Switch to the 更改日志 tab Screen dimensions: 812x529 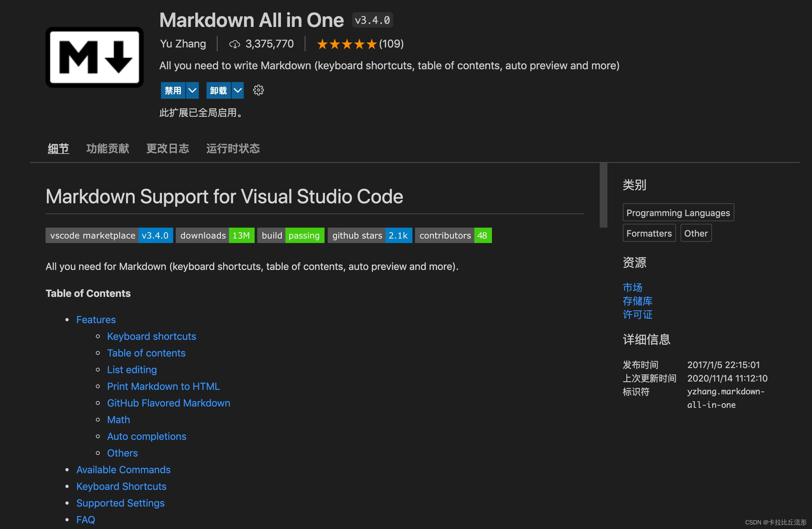click(167, 148)
